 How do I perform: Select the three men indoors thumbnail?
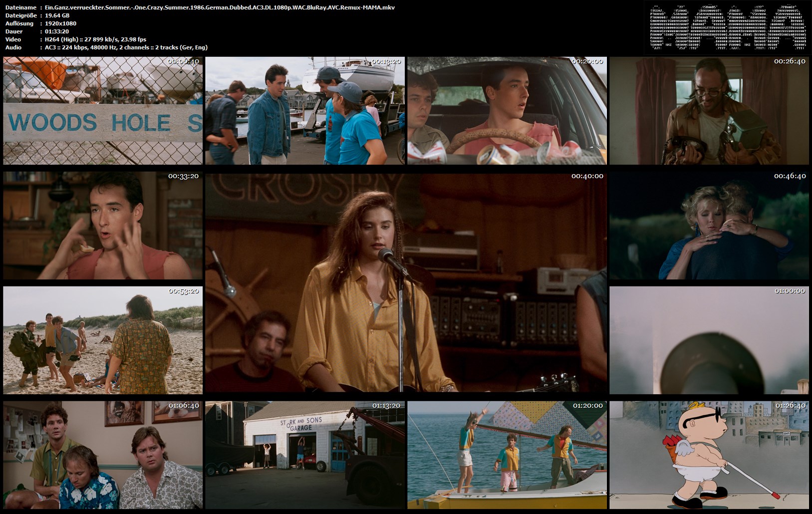click(x=103, y=455)
